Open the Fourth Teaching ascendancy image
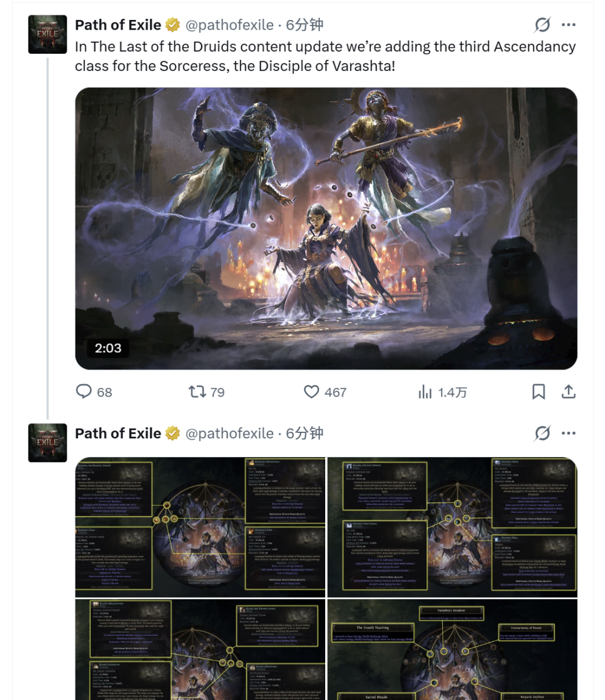The image size is (605, 700). 452,650
